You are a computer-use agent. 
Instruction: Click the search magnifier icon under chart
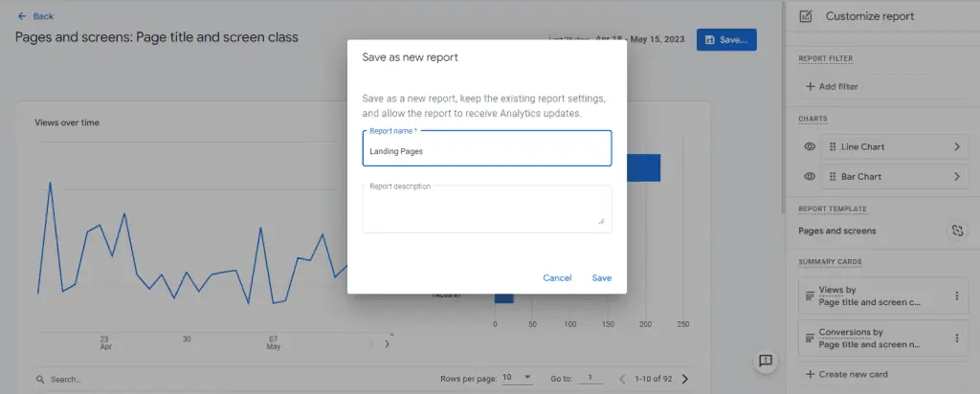[x=39, y=380]
